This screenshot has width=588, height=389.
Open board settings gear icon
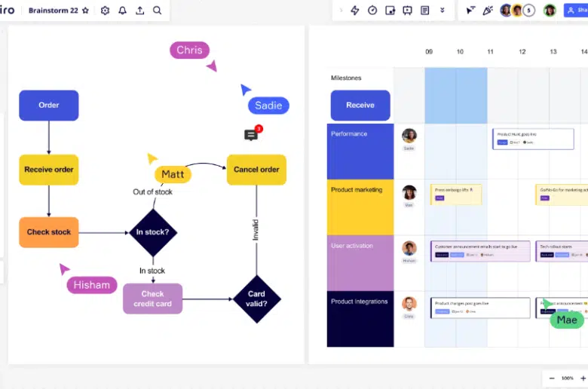[105, 11]
